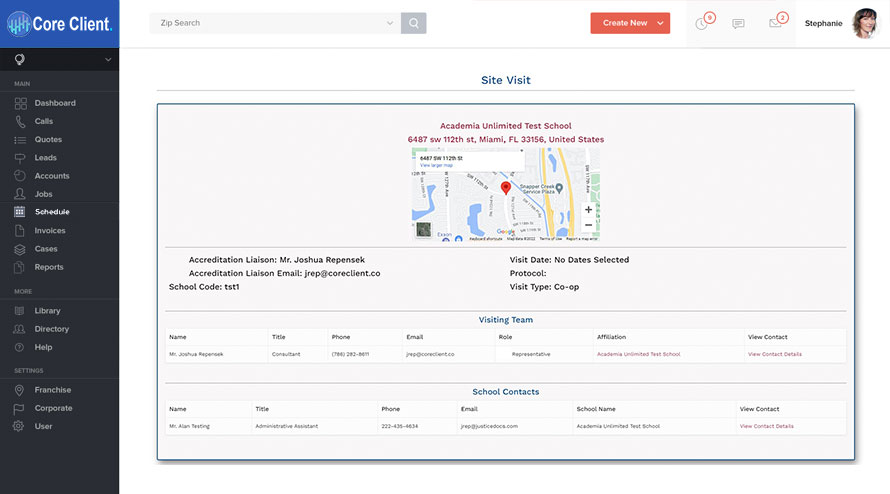
Task: Click View Contact Details for Joshua Repensek
Action: [x=774, y=354]
